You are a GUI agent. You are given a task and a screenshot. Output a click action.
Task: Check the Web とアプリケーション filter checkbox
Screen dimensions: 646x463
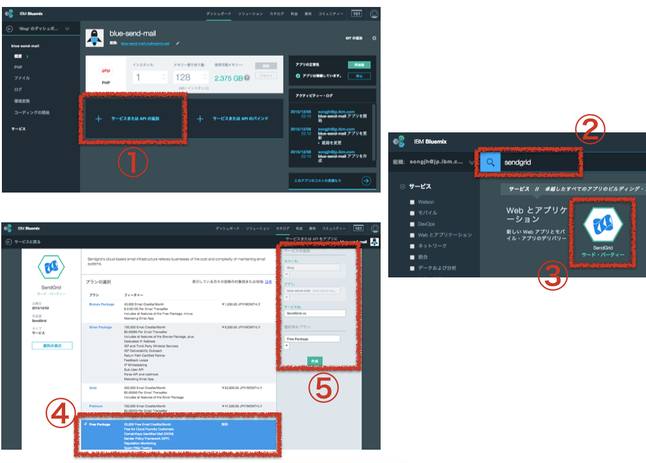tap(412, 235)
